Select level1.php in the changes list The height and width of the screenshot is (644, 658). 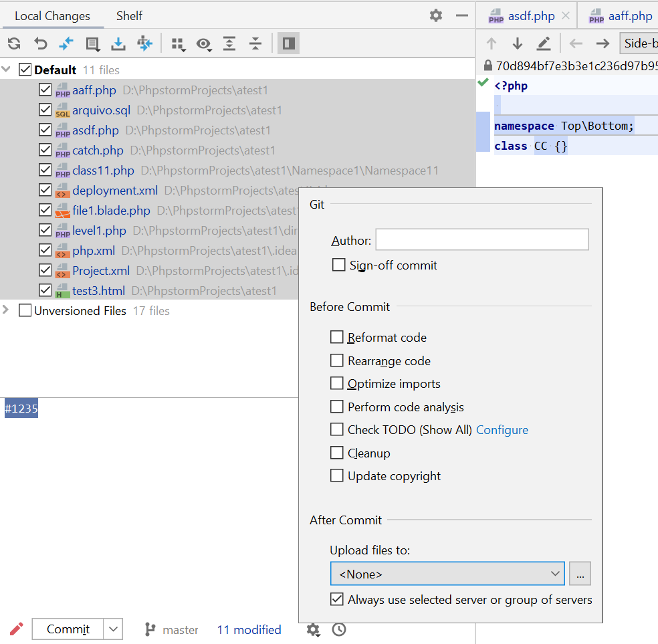coord(99,231)
